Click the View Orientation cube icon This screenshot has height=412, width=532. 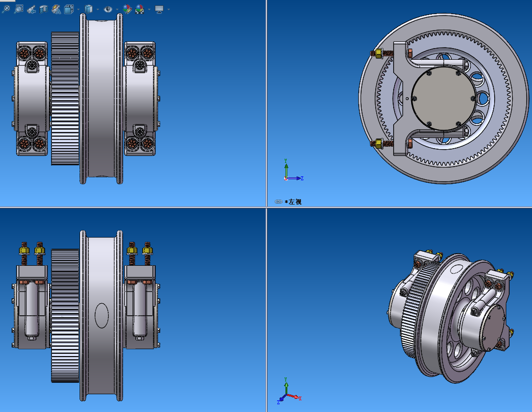(69, 10)
